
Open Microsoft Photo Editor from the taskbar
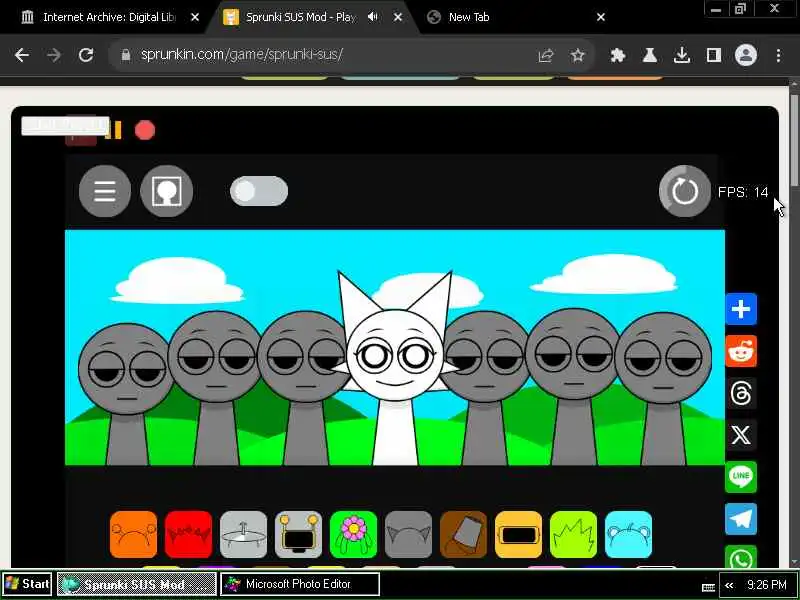click(x=299, y=584)
